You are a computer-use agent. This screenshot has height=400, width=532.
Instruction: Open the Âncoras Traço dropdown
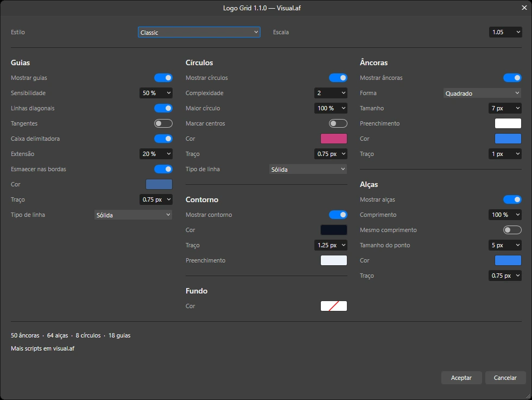(x=505, y=154)
